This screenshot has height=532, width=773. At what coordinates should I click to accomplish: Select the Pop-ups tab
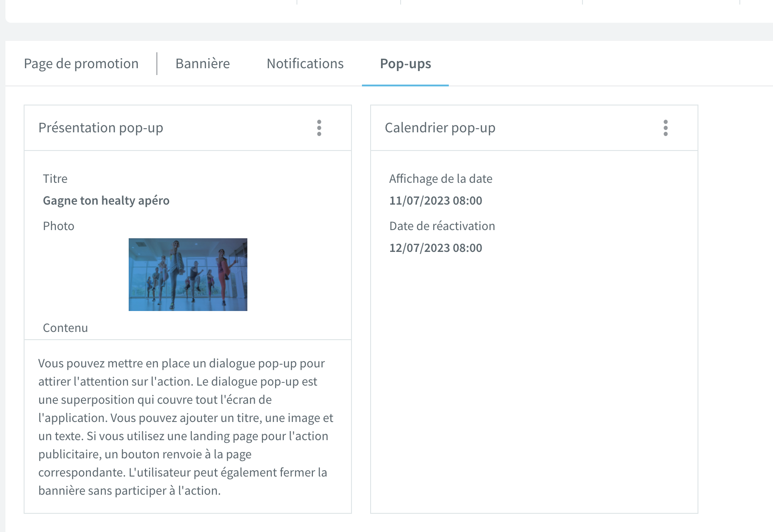pos(406,64)
